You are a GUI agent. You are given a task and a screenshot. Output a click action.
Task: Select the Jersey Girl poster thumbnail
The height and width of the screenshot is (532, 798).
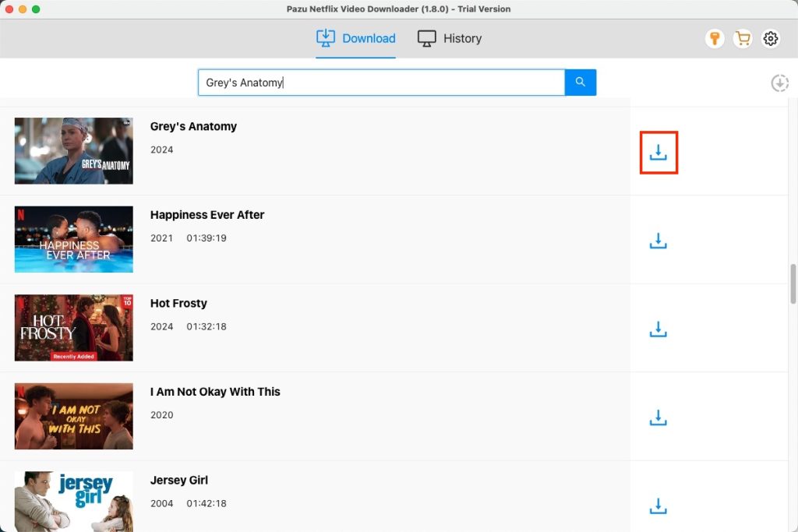pos(74,502)
